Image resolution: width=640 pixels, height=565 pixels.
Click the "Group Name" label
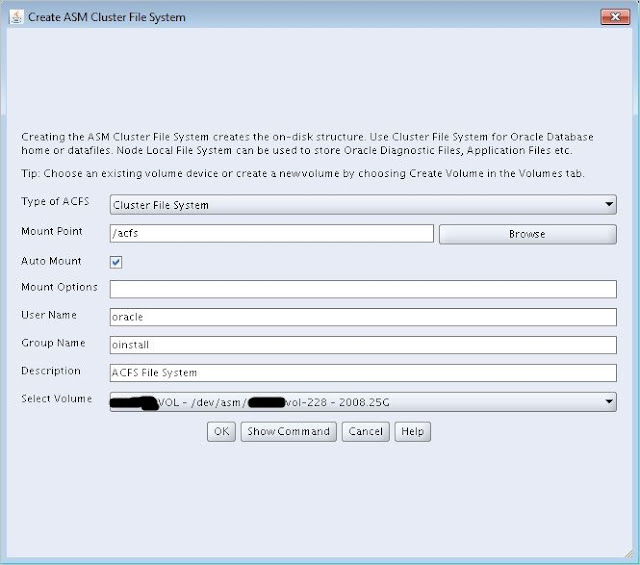pos(53,343)
